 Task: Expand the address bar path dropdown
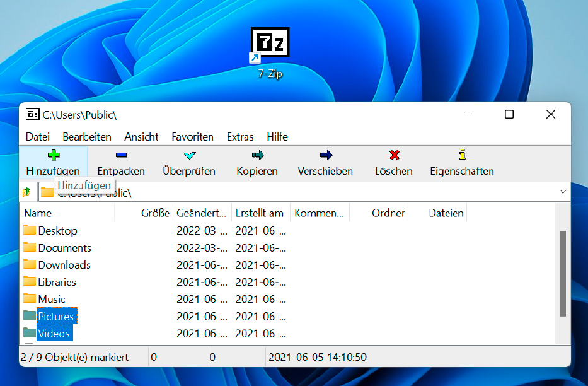pyautogui.click(x=563, y=192)
